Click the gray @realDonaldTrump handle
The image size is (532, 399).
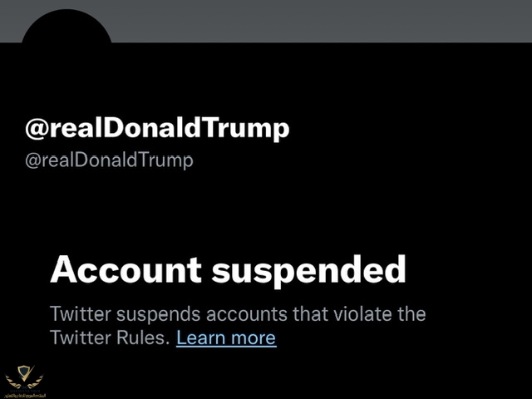[109, 160]
